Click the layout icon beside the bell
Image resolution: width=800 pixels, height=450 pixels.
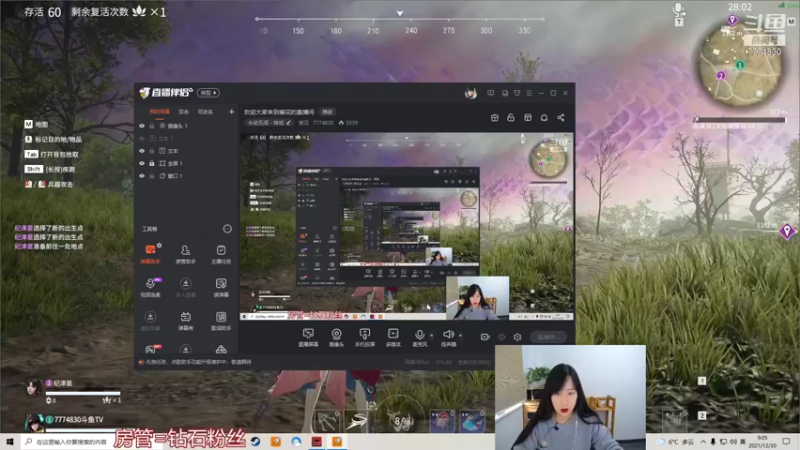click(528, 118)
